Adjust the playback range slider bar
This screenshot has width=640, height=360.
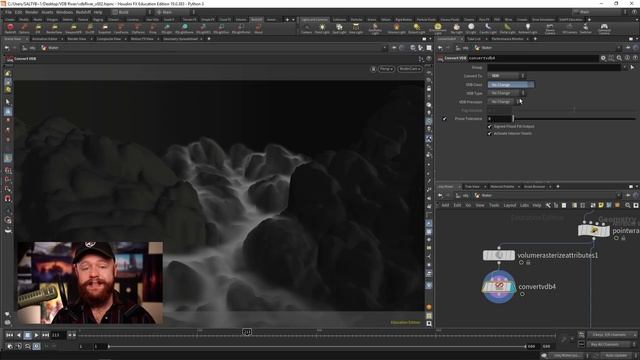coord(317,346)
